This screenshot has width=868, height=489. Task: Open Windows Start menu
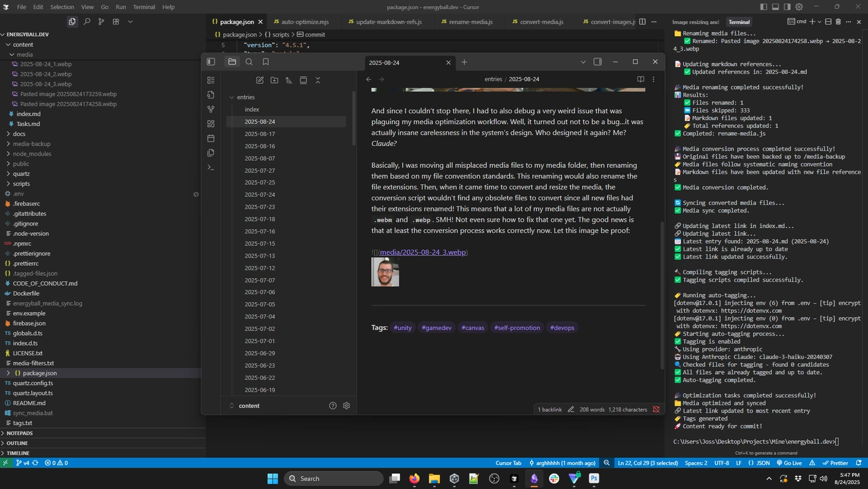(x=272, y=479)
